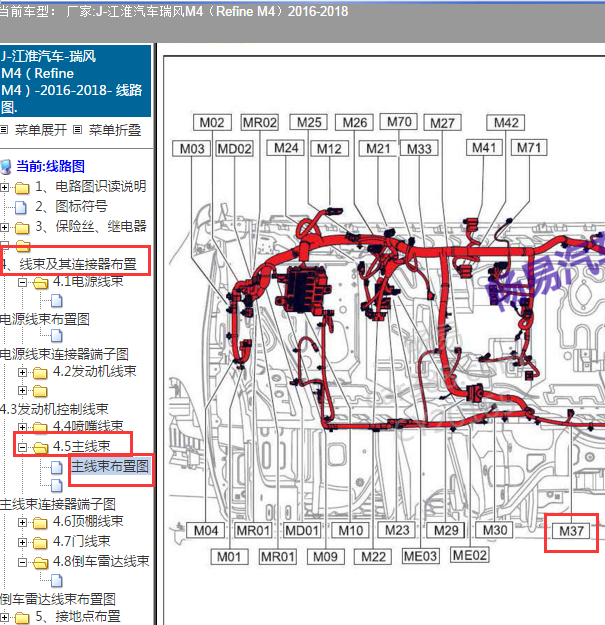Open the 2、图标符号 page icon
605x625 pixels.
[21, 207]
